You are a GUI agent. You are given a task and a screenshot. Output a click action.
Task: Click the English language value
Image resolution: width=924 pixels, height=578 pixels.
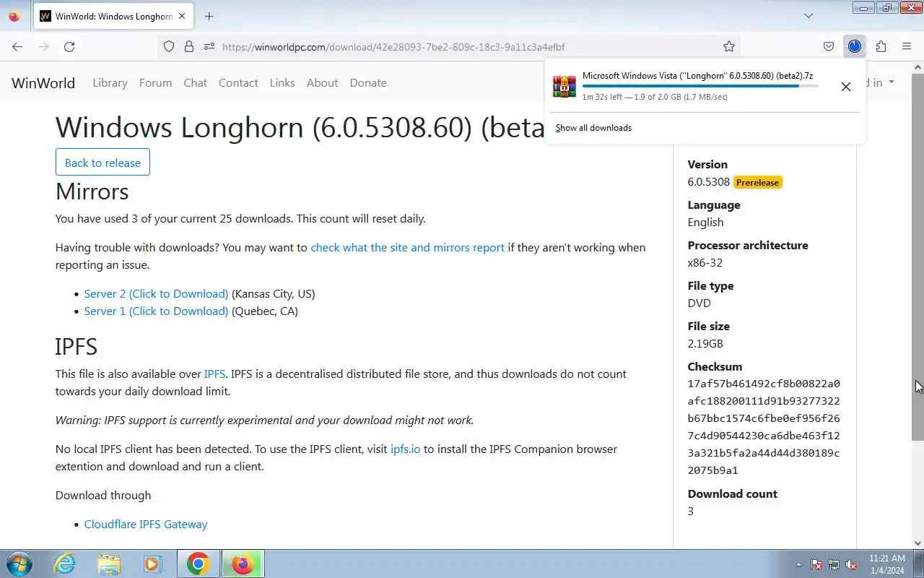click(705, 223)
